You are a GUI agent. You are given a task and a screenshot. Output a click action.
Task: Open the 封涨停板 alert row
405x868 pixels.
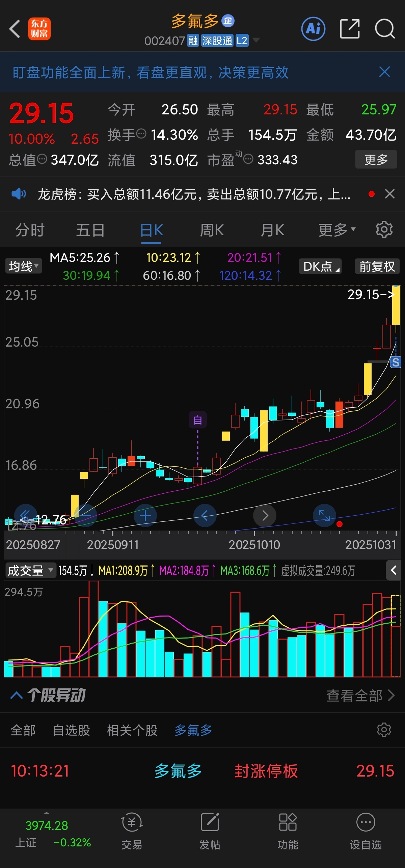click(x=202, y=771)
